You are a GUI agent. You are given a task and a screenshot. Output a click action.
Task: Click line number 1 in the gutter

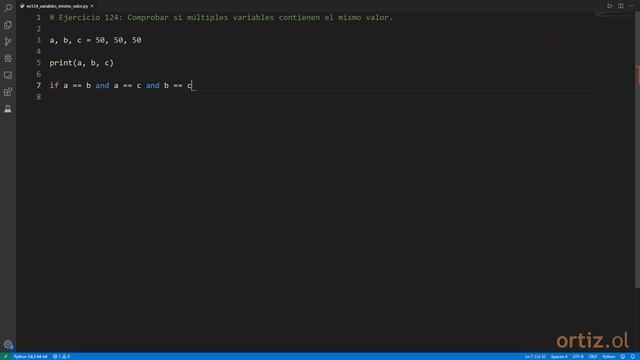[x=39, y=18]
